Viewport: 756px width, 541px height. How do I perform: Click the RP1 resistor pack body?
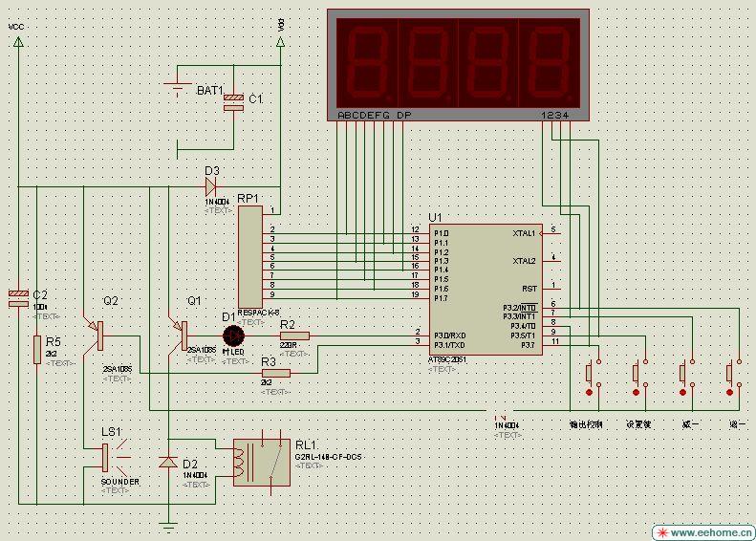click(250, 257)
